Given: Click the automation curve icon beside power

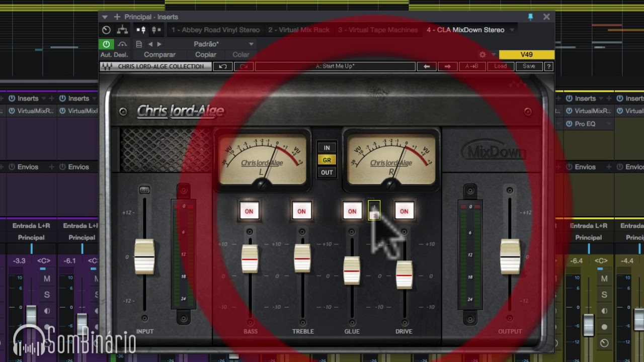Looking at the screenshot, I should click(x=122, y=44).
